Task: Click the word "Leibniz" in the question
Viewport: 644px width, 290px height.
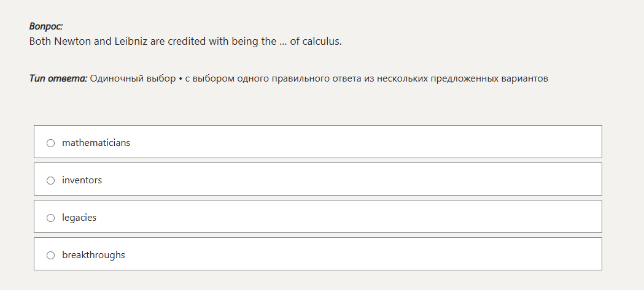Action: [131, 42]
